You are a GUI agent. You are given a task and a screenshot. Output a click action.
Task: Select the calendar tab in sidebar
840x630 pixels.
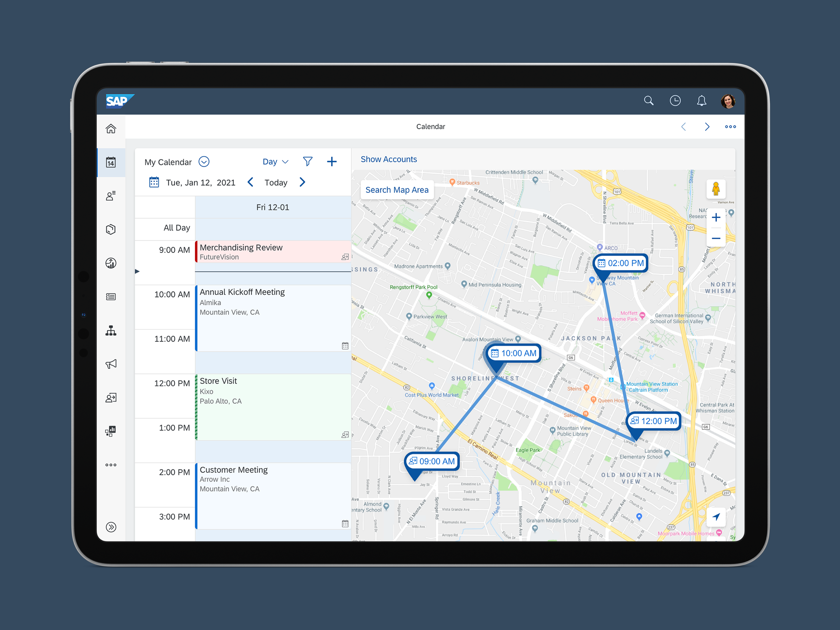111,163
